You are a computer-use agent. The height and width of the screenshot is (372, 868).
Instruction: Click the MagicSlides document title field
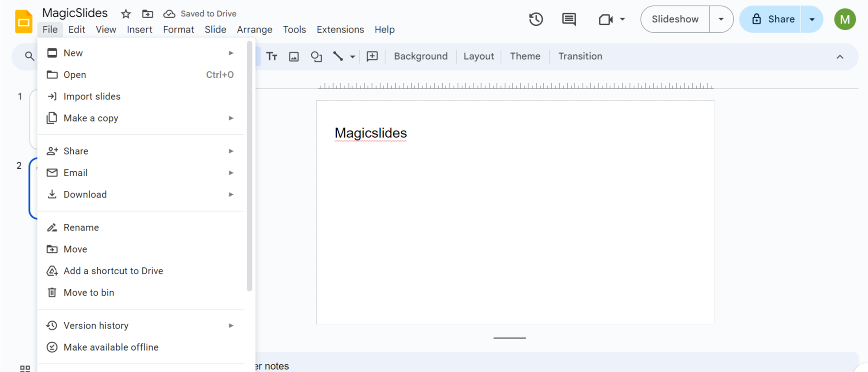(x=75, y=13)
